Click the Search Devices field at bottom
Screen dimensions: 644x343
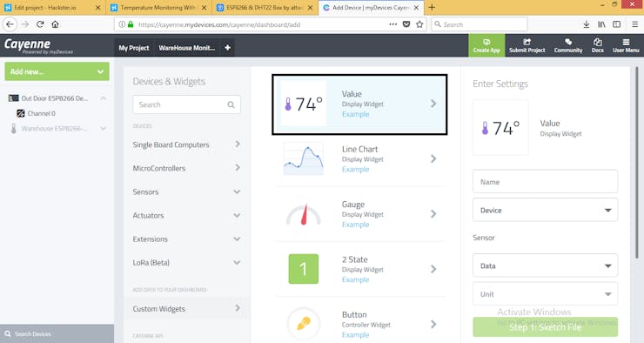[57, 333]
